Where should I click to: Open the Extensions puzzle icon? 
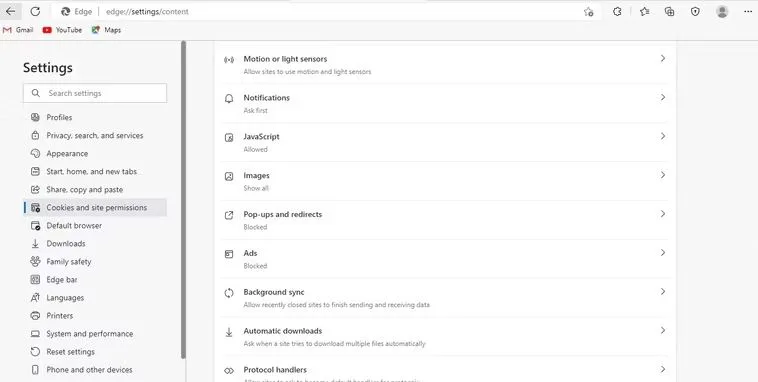click(617, 12)
